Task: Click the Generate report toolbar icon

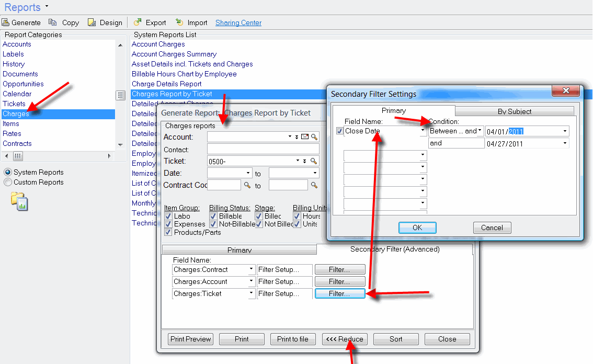Action: tap(6, 22)
